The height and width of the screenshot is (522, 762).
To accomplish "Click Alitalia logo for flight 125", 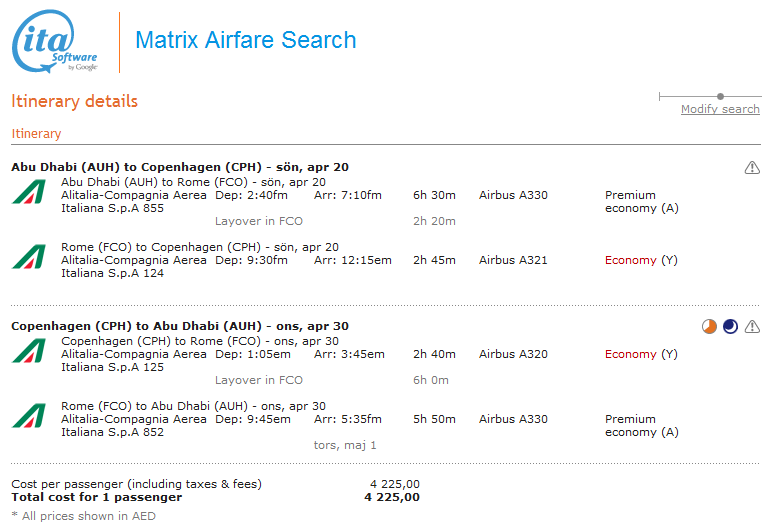I will (29, 351).
